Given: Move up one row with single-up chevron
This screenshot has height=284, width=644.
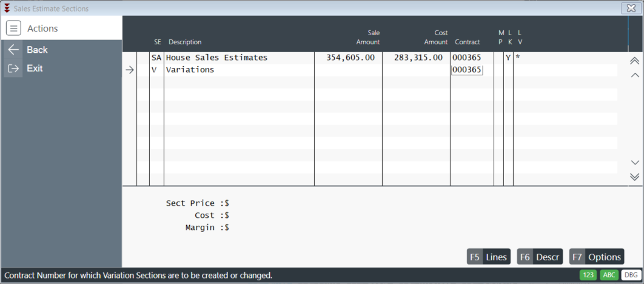Looking at the screenshot, I should 634,75.
